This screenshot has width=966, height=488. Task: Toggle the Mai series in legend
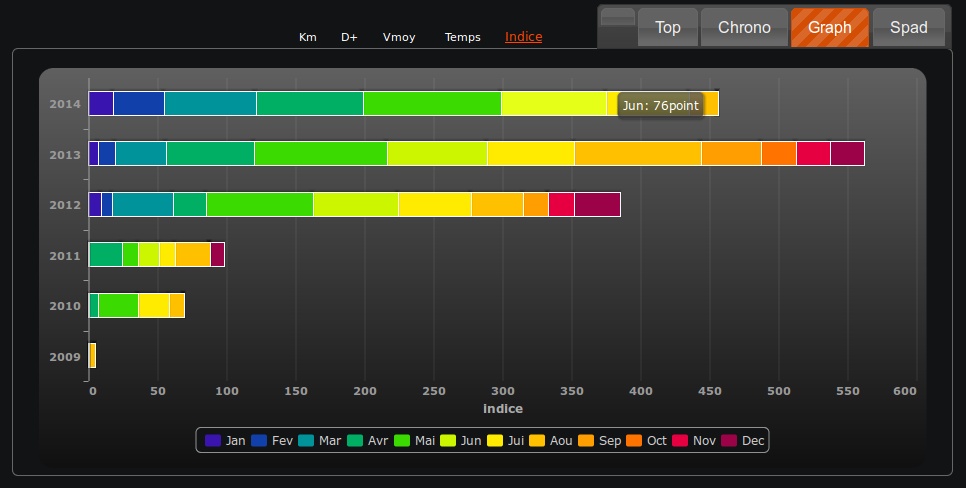pos(415,441)
